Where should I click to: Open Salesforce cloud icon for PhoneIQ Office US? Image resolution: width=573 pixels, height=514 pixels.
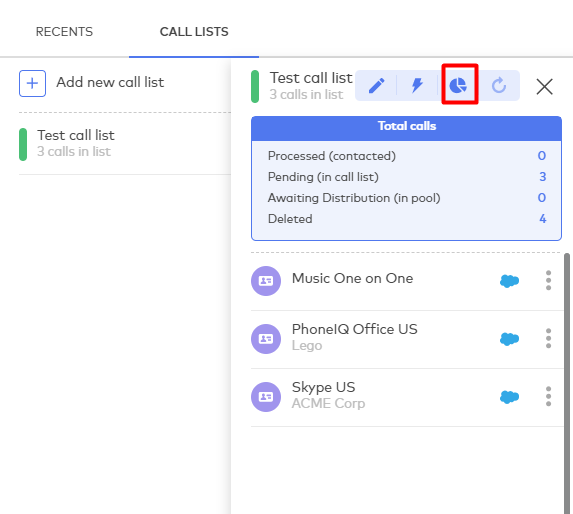pos(509,339)
